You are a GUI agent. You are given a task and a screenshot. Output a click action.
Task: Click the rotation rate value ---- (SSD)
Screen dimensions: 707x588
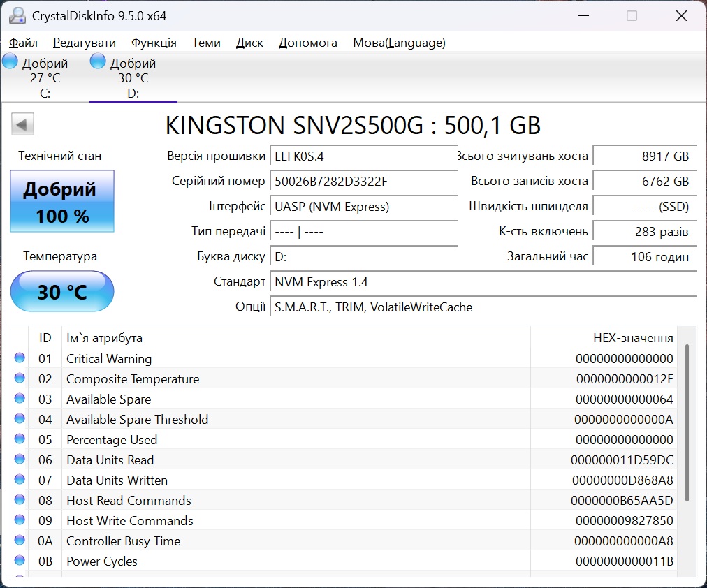645,207
